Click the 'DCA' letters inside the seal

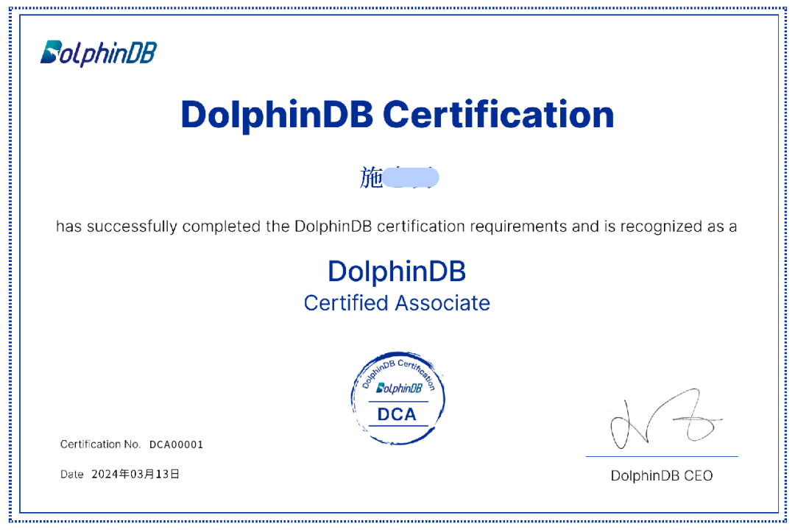[x=397, y=414]
